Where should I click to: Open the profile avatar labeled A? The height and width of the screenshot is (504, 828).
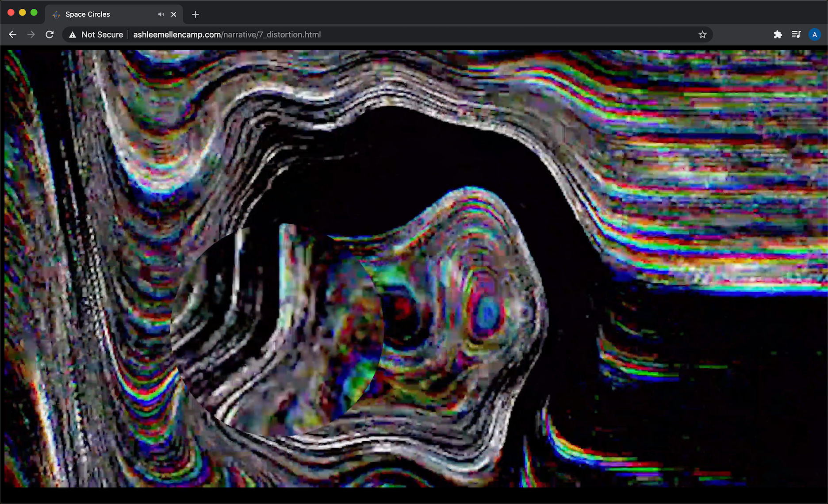814,34
